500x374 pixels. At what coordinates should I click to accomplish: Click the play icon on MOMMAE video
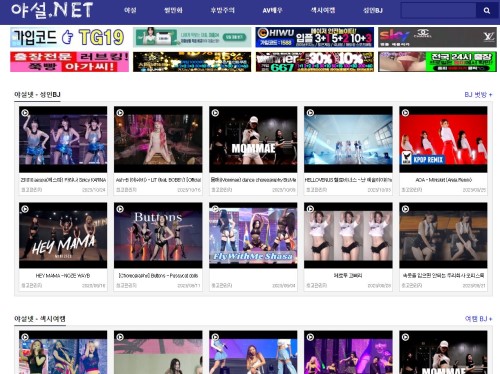click(215, 113)
